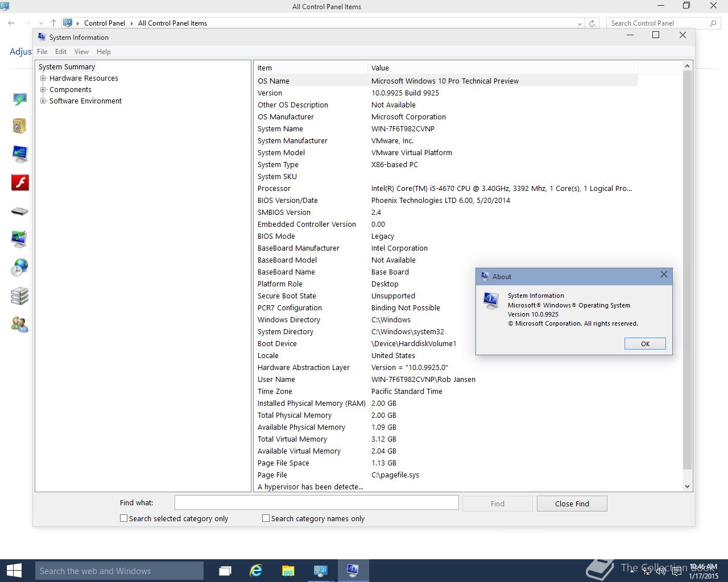Select System Summary in the tree
Screen dimensions: 728x582
click(67, 67)
